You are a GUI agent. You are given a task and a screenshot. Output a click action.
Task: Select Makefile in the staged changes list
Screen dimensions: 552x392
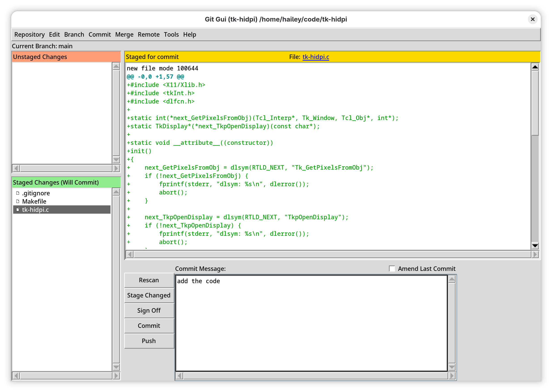34,201
